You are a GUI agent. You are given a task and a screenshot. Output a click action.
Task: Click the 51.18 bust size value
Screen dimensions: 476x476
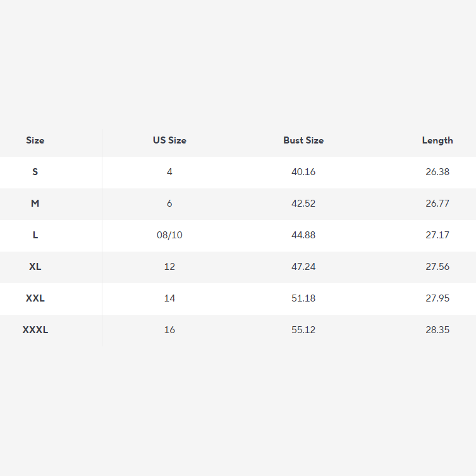(x=303, y=298)
